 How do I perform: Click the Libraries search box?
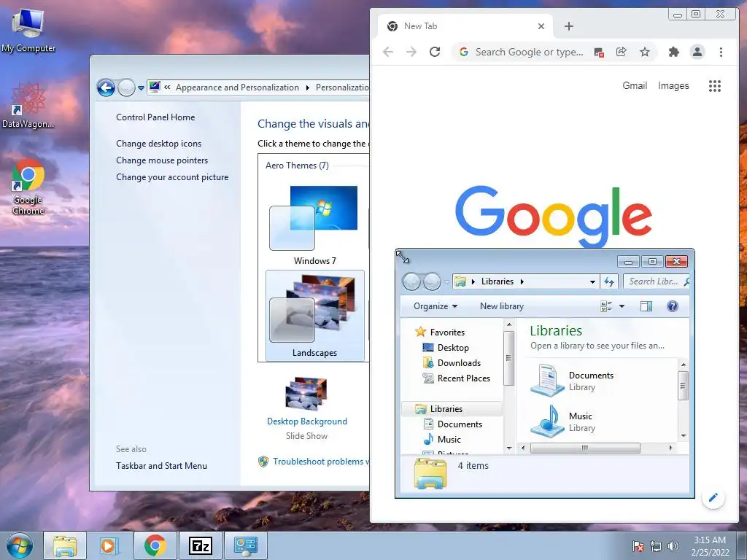[x=657, y=281]
